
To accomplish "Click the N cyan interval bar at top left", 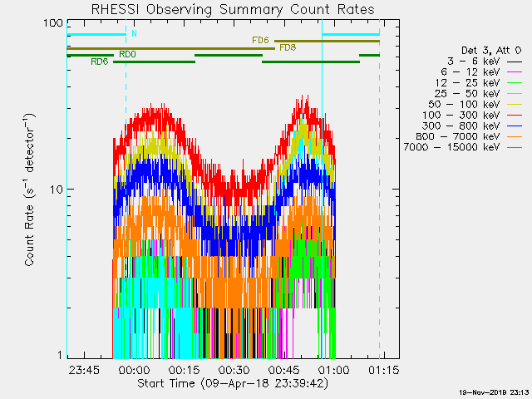I will (96, 34).
